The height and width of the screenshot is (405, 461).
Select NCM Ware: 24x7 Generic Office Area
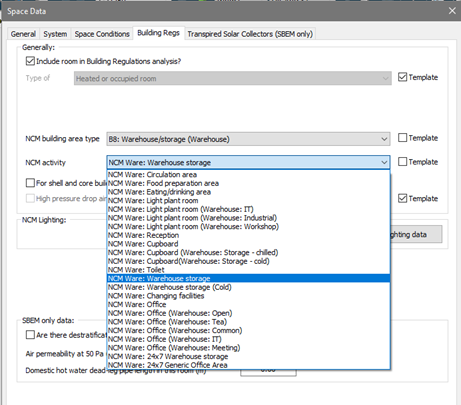[x=248, y=365]
